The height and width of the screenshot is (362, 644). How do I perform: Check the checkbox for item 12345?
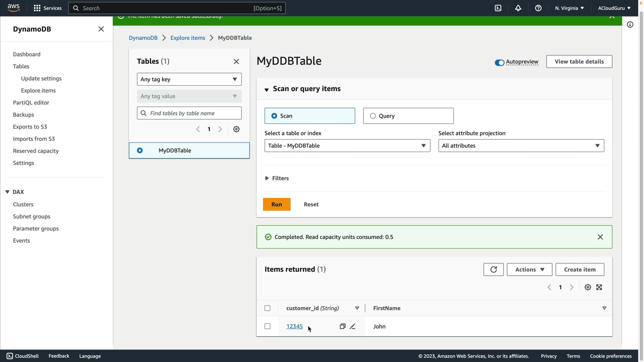point(267,326)
